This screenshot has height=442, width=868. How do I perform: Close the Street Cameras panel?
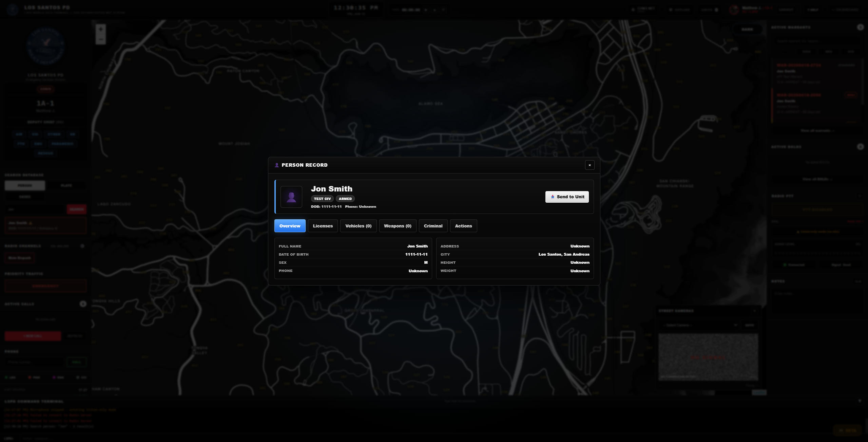pos(754,311)
